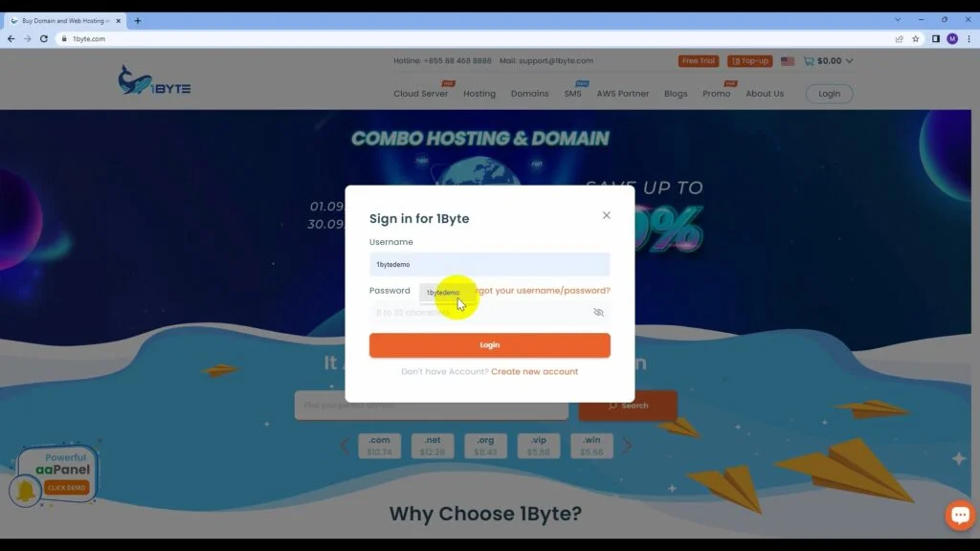Image resolution: width=980 pixels, height=551 pixels.
Task: Select the .win domain price tile
Action: 591,446
